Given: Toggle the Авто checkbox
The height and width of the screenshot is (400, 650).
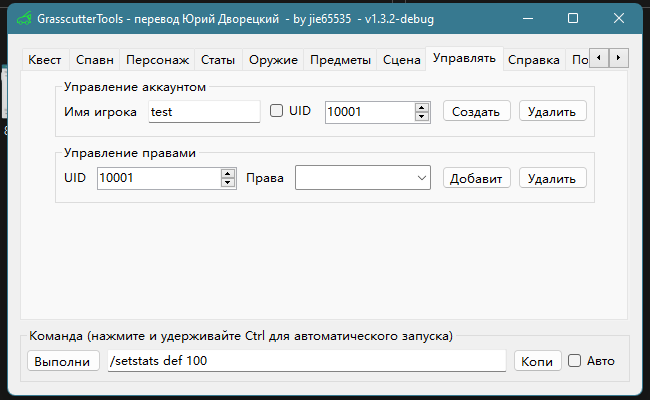Looking at the screenshot, I should pos(574,361).
